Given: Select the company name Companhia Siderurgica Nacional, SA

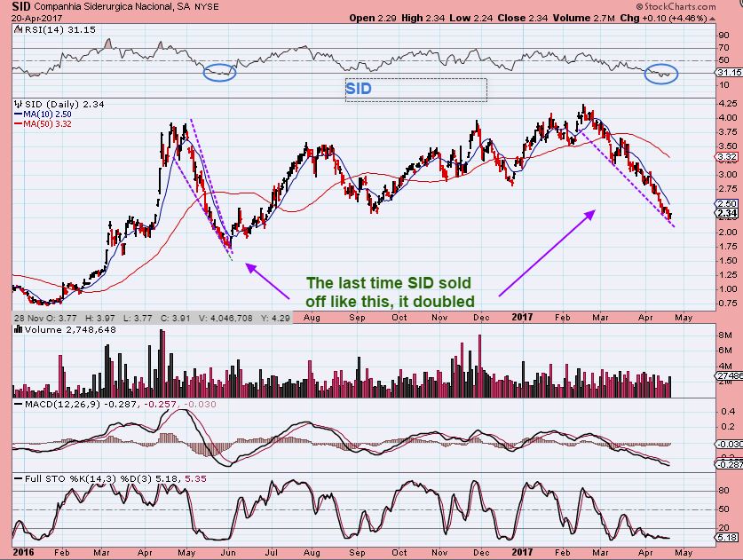Looking at the screenshot, I should 113,6.
